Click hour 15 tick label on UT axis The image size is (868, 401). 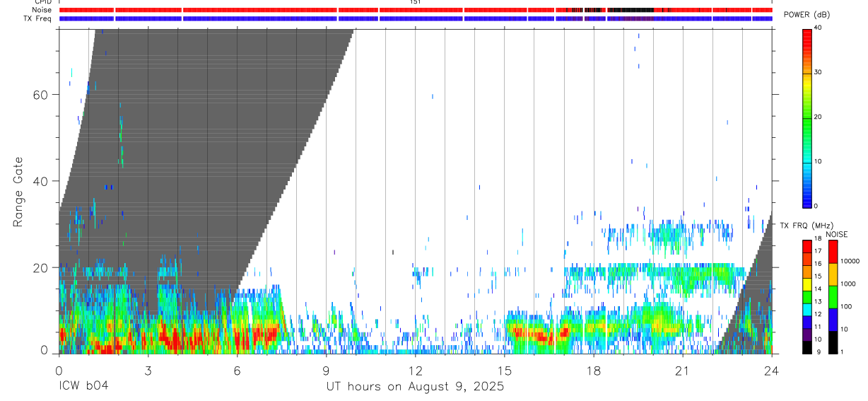(504, 370)
